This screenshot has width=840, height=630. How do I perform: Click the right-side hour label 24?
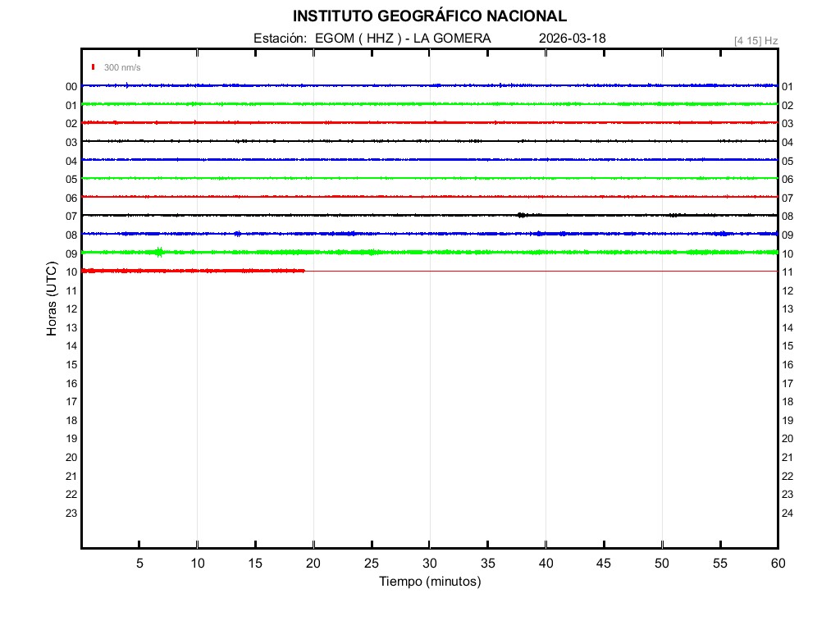point(787,514)
